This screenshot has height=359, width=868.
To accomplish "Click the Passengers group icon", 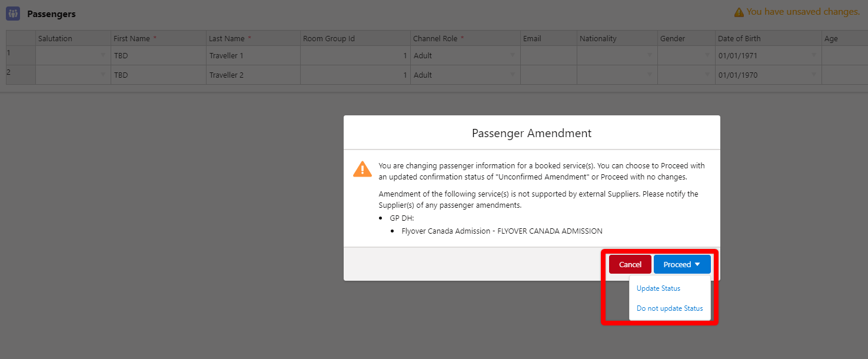I will tap(12, 13).
